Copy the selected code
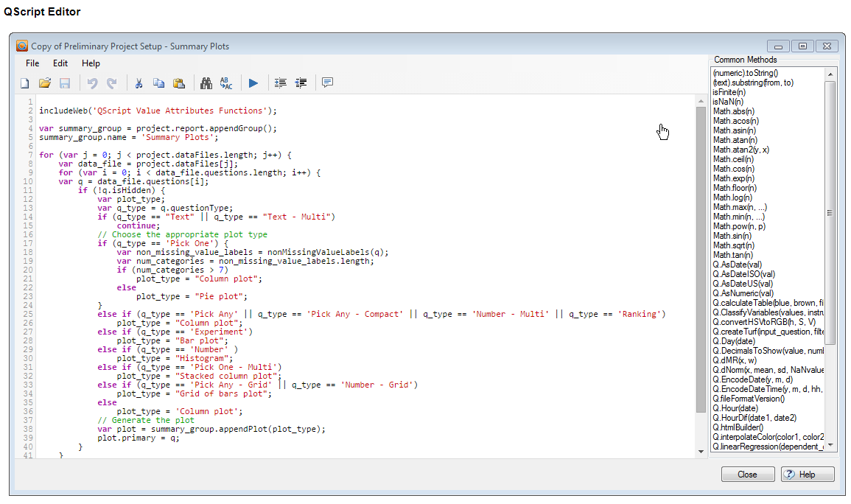The width and height of the screenshot is (851, 504). click(x=158, y=83)
